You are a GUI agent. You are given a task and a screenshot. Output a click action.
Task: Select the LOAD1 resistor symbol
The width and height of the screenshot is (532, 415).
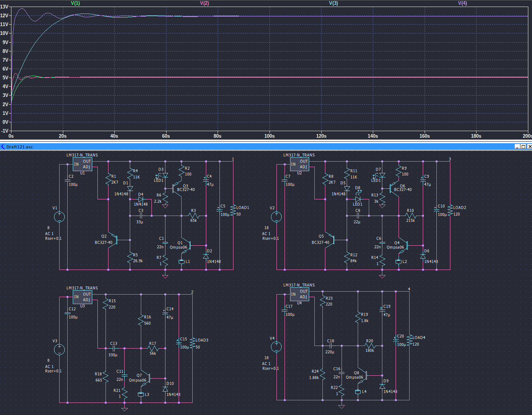pyautogui.click(x=233, y=211)
